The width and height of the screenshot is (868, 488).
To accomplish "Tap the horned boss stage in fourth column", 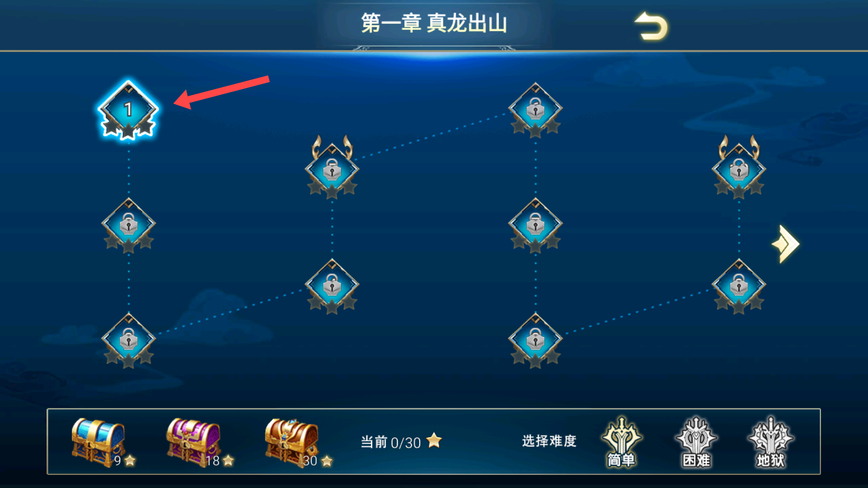I will 739,168.
